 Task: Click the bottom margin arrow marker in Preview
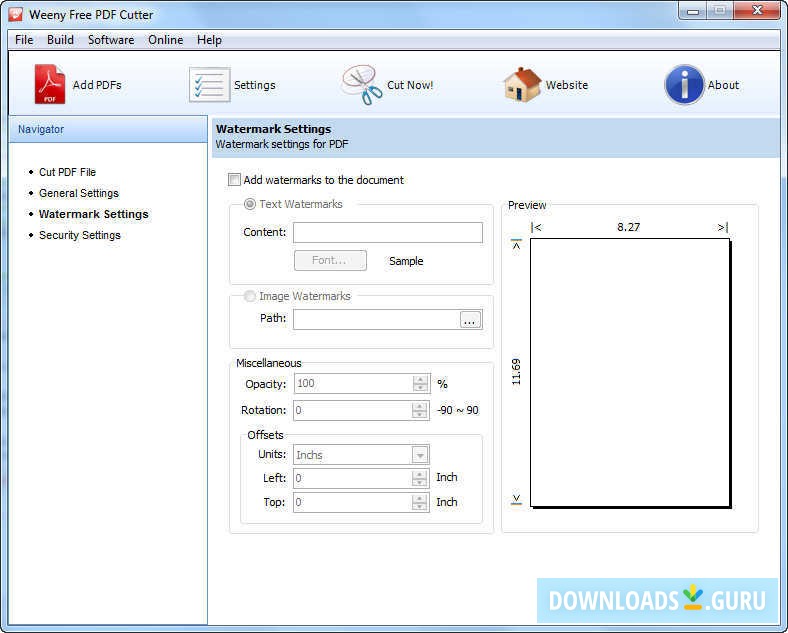click(517, 499)
